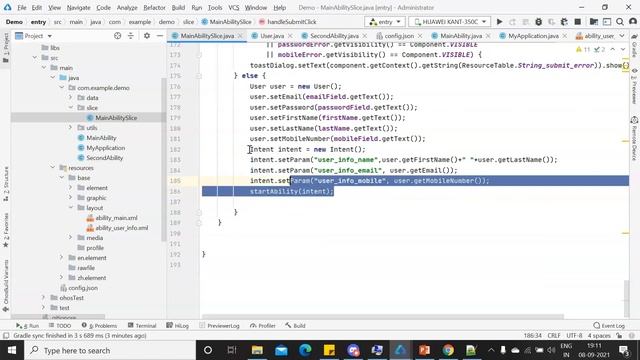Open the Project Structure dialog icon
Image resolution: width=640 pixels, height=360 pixels.
tap(593, 22)
